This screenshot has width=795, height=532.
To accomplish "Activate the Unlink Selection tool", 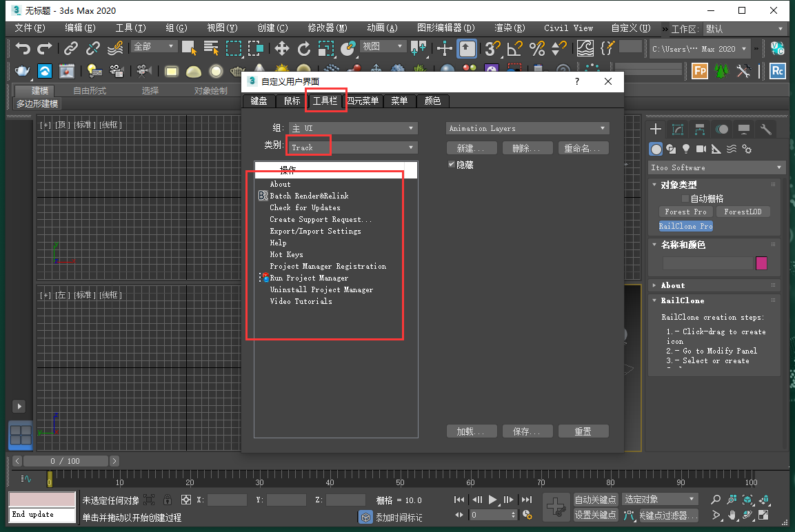I will (93, 49).
